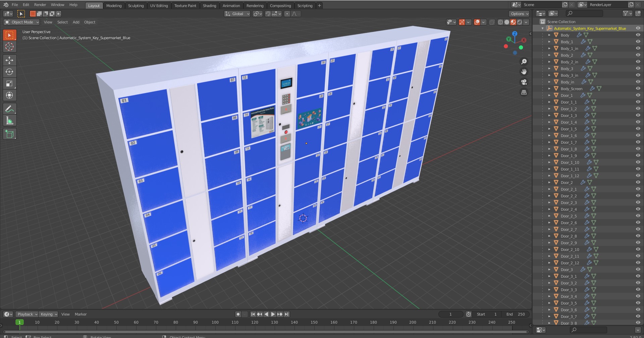Viewport: 644px width, 338px height.
Task: Toggle proportional editing
Action: point(287,14)
